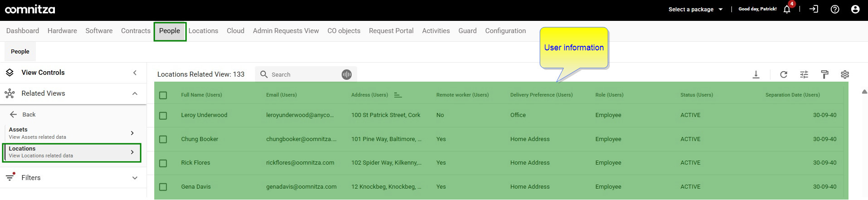Sort by Role (Users) column header

tap(609, 95)
